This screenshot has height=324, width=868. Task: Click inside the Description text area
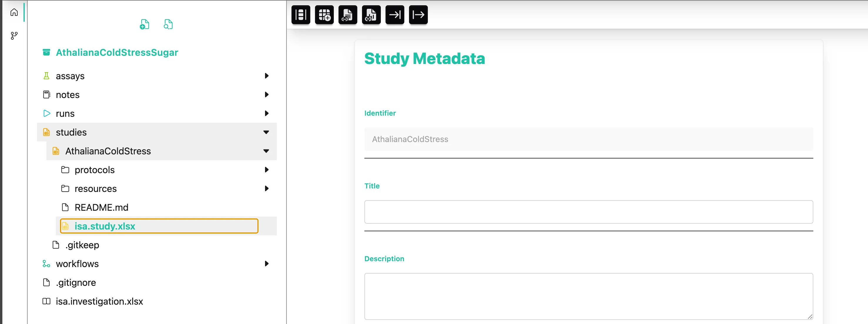[x=588, y=296]
